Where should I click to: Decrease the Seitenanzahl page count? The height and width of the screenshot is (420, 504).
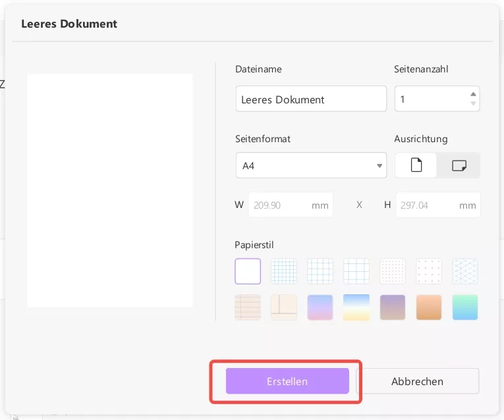[473, 104]
